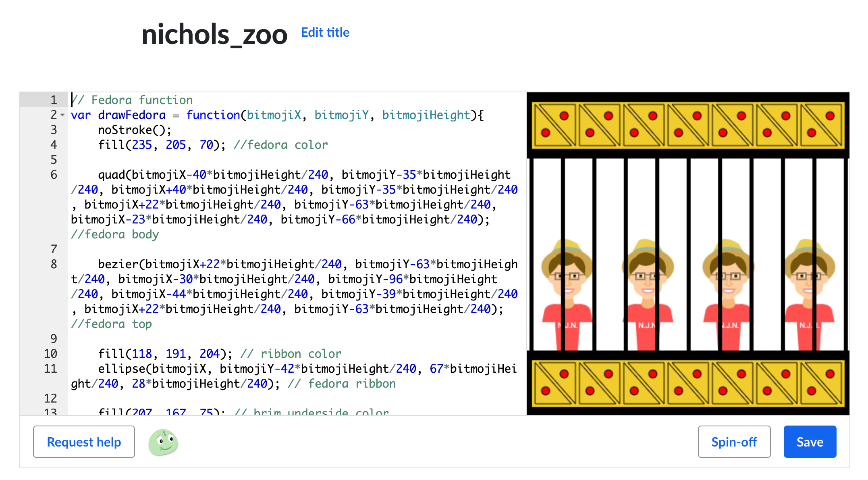Place cursor on the noStroke() line
868x480 pixels.
(135, 130)
